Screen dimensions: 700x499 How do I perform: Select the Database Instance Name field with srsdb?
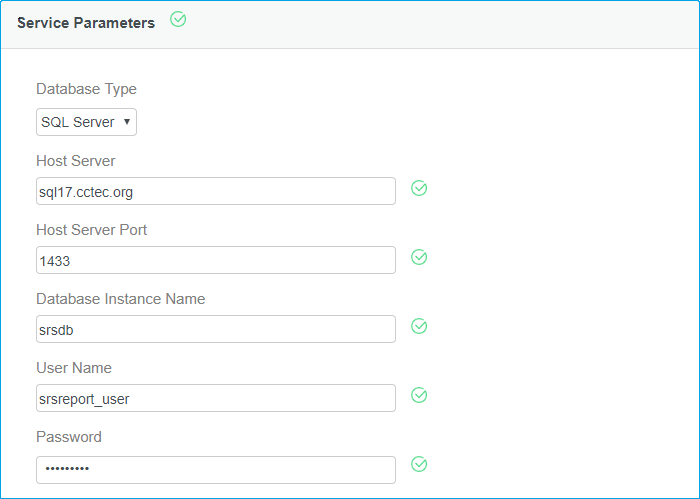[x=215, y=329]
